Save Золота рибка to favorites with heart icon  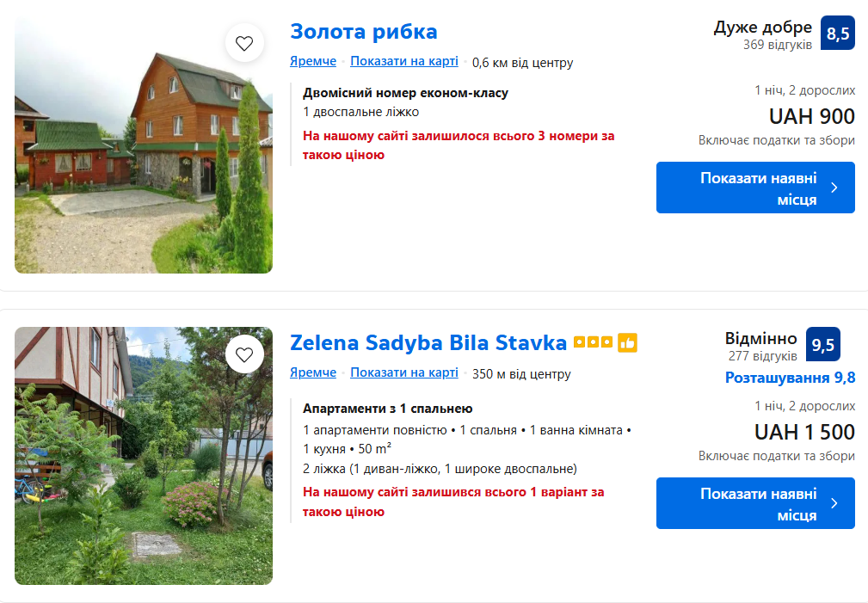244,42
